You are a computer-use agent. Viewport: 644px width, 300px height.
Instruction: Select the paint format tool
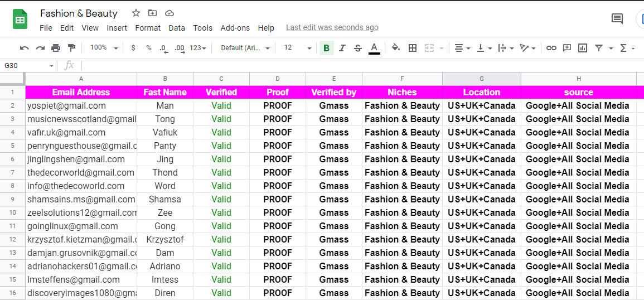(71, 48)
